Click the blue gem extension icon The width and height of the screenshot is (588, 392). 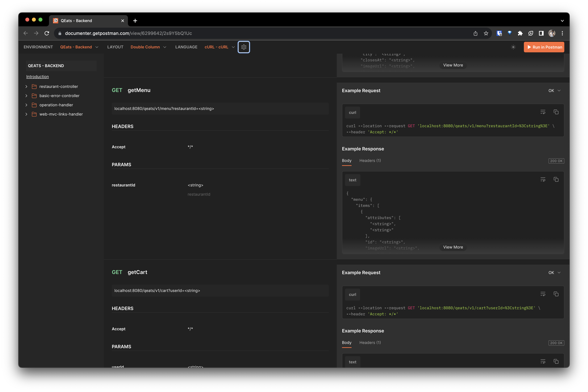point(510,33)
